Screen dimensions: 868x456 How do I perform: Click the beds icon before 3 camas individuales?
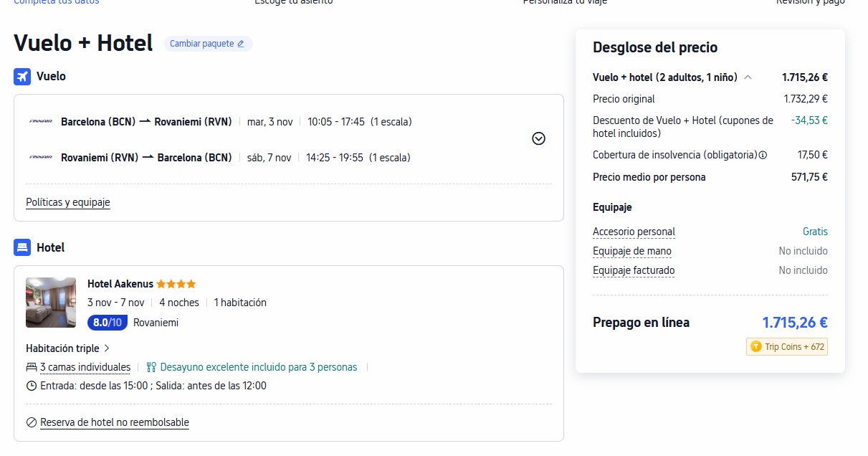31,367
